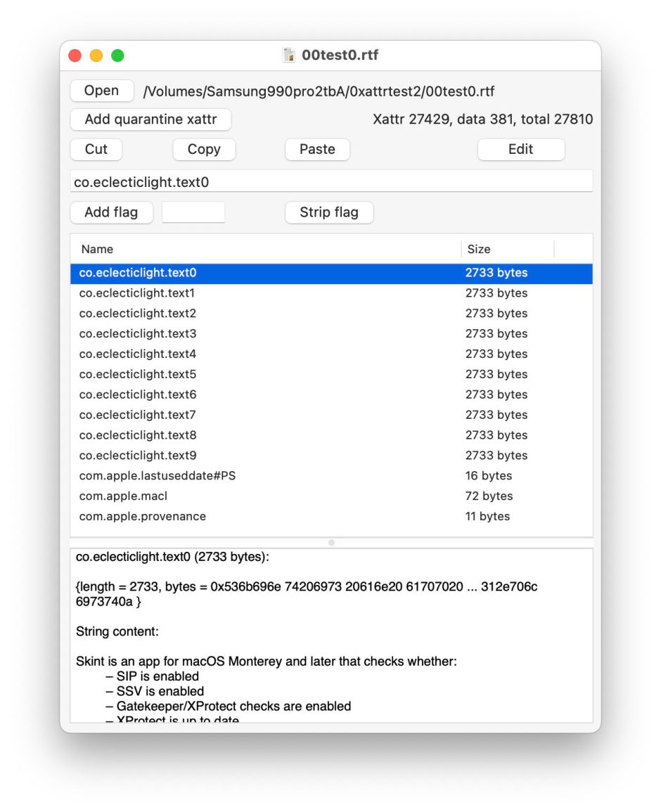Click the xattr name field co.eclecticlight.text0
The height and width of the screenshot is (812, 661).
coord(331,182)
